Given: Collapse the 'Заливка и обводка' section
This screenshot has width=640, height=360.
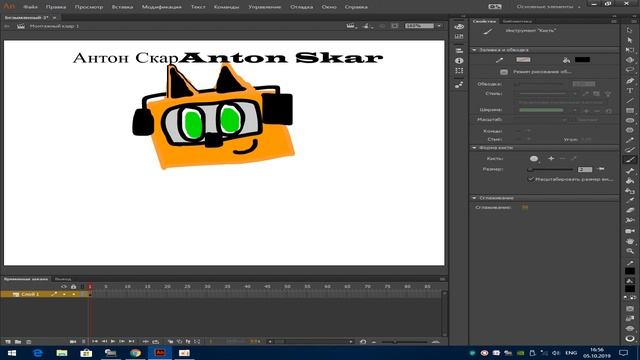Looking at the screenshot, I should (474, 50).
